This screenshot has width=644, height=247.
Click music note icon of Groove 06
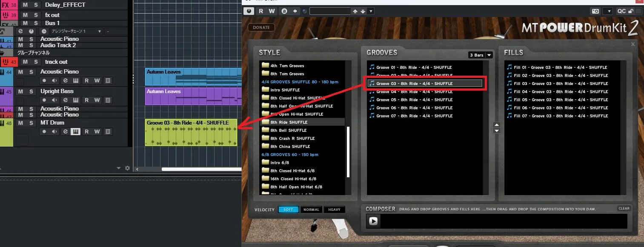click(x=372, y=108)
